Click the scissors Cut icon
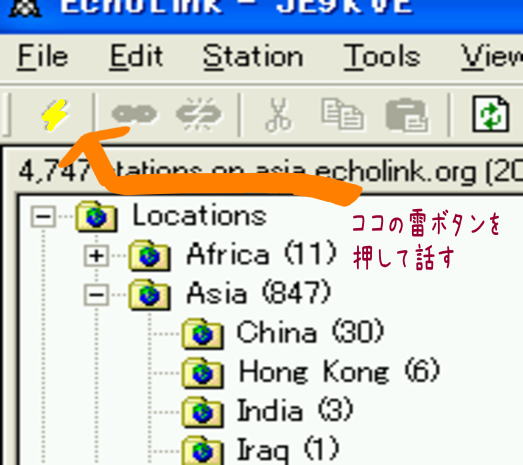Viewport: 523px width, 465px height. tap(279, 114)
